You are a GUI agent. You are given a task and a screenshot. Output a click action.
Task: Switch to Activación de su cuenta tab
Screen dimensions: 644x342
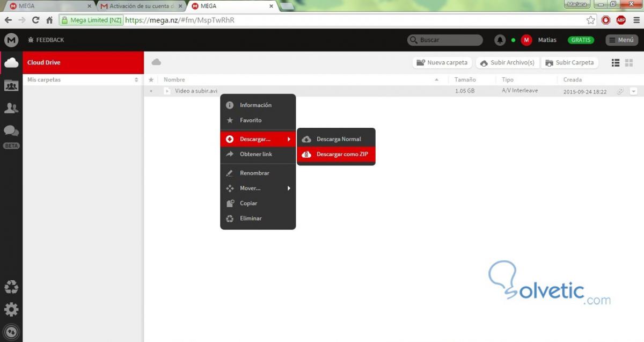(141, 6)
